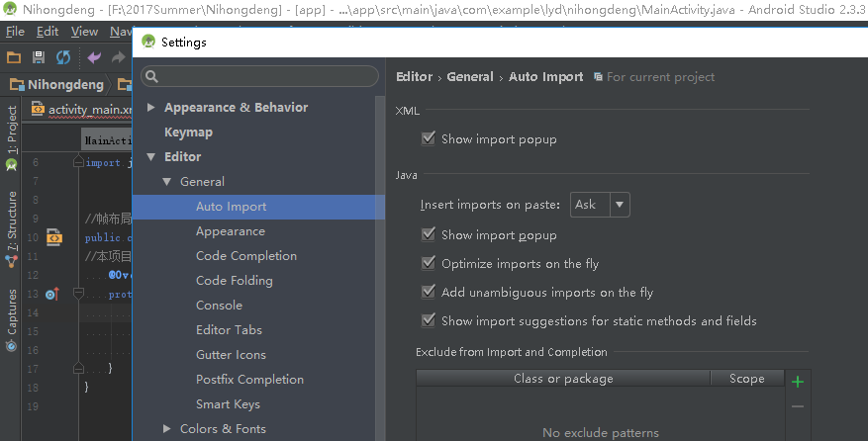Open Editor Tabs settings
868x441 pixels.
230,330
